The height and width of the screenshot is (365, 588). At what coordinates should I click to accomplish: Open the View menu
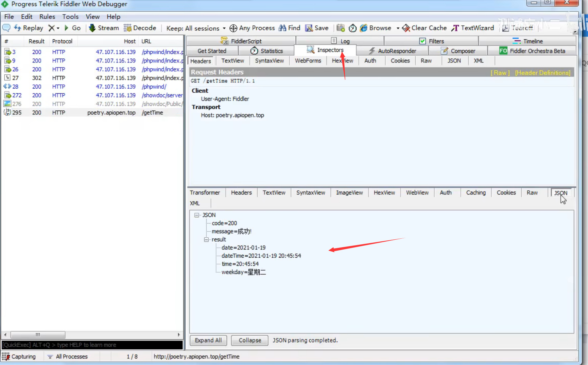coord(92,17)
